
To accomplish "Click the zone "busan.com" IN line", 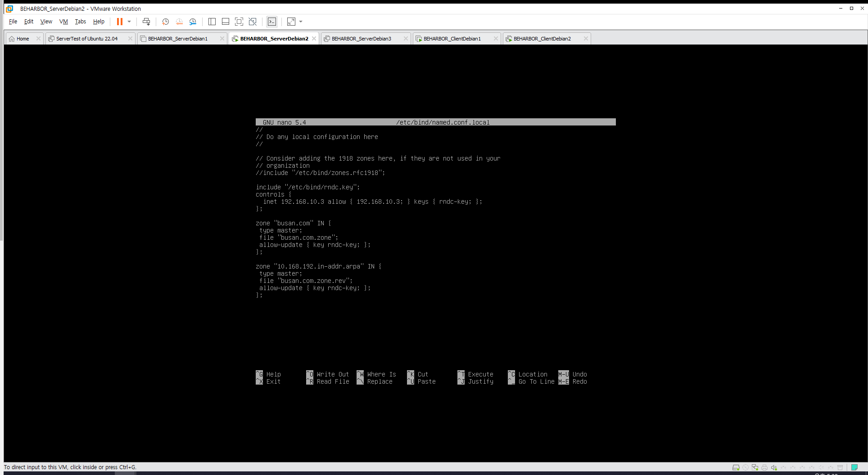I will tap(293, 223).
